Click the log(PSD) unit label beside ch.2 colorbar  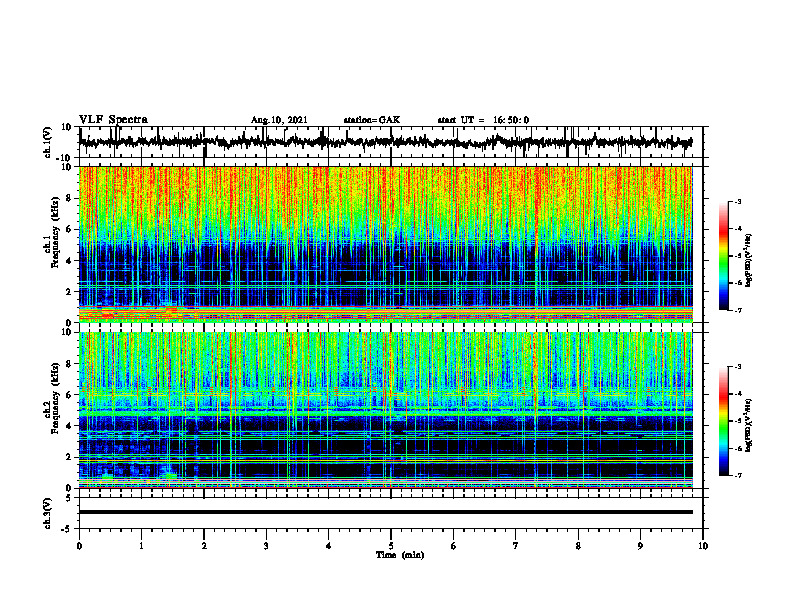[748, 425]
